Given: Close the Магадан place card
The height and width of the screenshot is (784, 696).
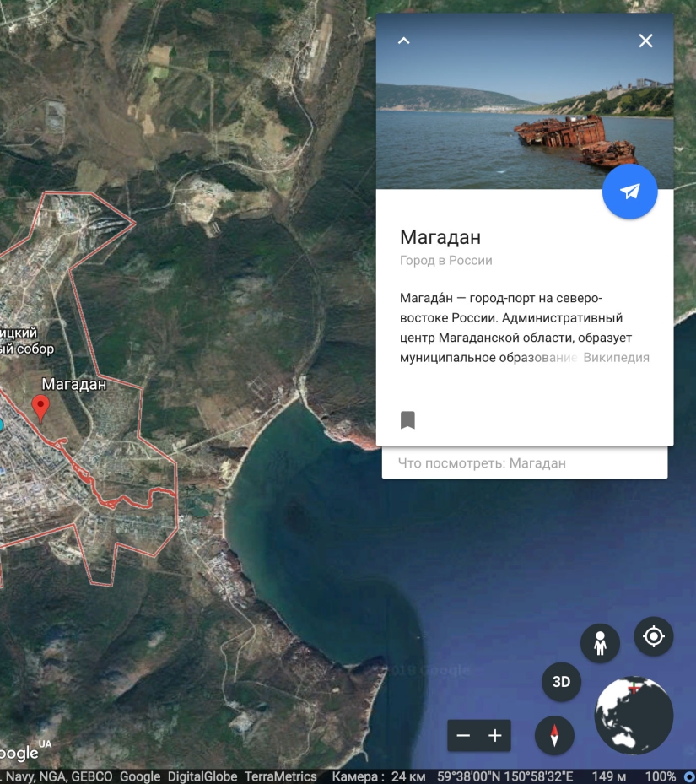Looking at the screenshot, I should coord(646,39).
